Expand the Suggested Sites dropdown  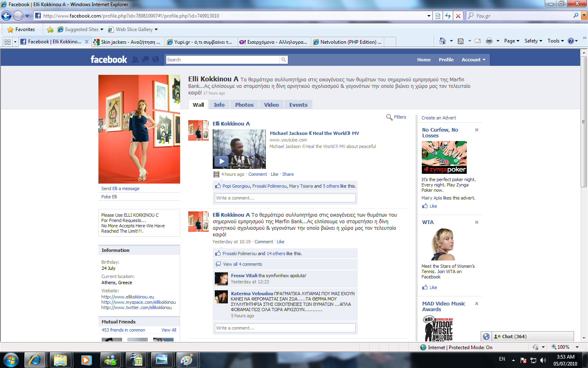click(102, 29)
